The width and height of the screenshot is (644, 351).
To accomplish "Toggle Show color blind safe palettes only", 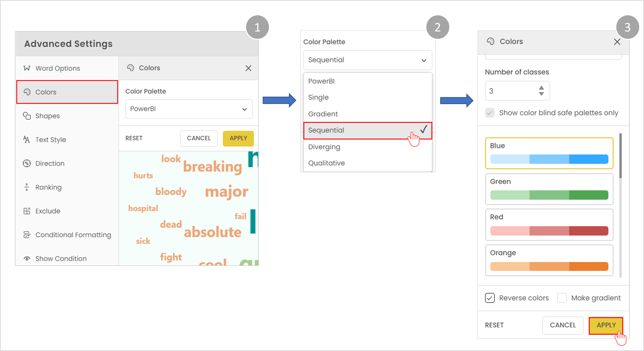I will (490, 113).
